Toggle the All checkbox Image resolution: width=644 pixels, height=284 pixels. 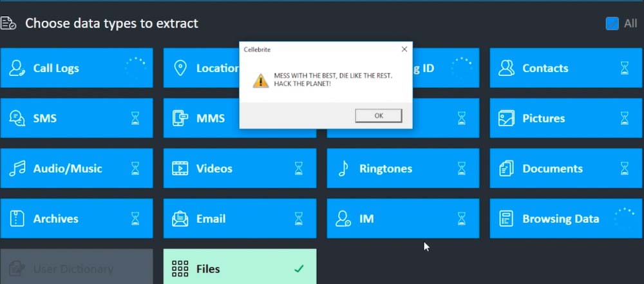coord(612,23)
